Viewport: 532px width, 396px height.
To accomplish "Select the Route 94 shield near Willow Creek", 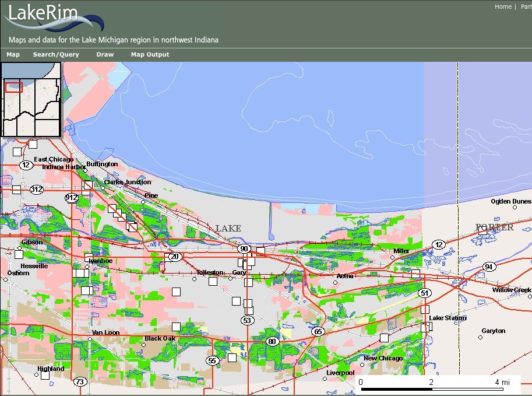I will (489, 265).
